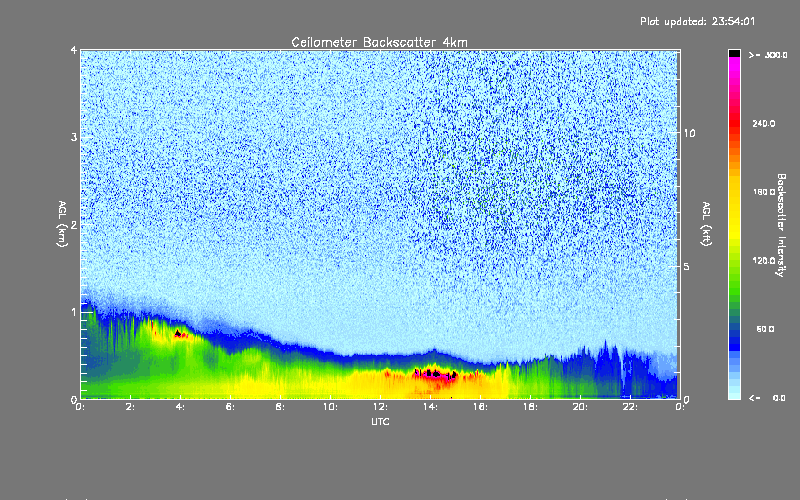The image size is (800, 500).
Task: Click the '6:' UTC tick label
Action: [x=231, y=407]
